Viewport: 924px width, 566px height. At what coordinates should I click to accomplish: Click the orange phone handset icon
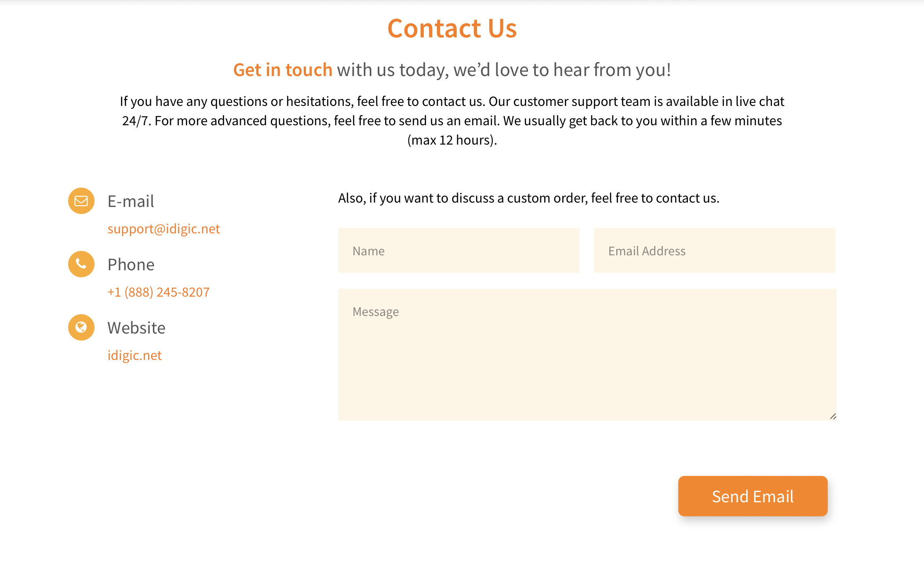(81, 264)
